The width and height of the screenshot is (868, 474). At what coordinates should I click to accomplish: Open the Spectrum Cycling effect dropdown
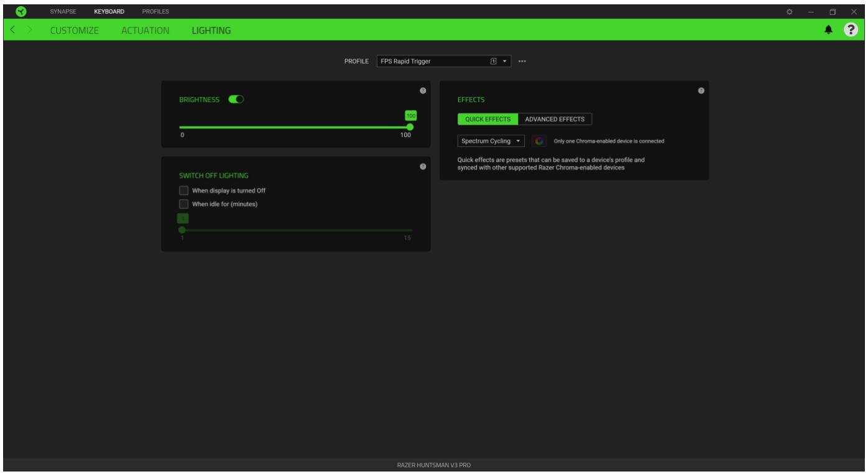coord(491,141)
